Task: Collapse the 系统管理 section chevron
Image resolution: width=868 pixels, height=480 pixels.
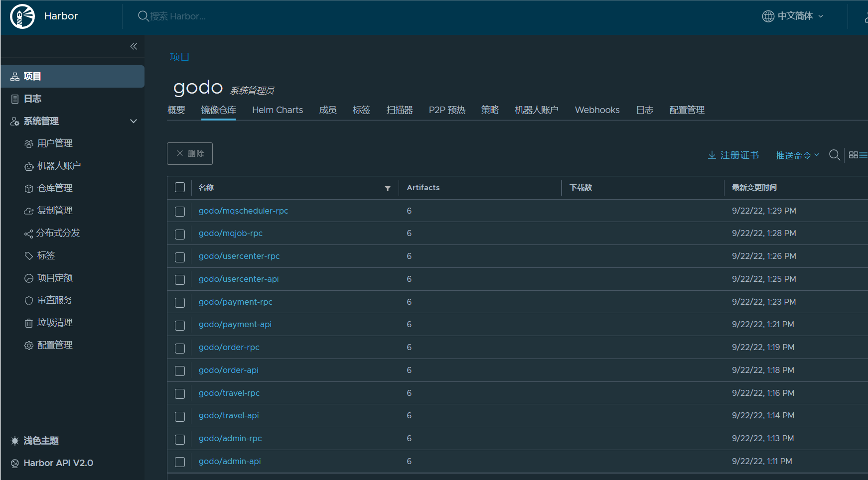Action: (x=134, y=121)
